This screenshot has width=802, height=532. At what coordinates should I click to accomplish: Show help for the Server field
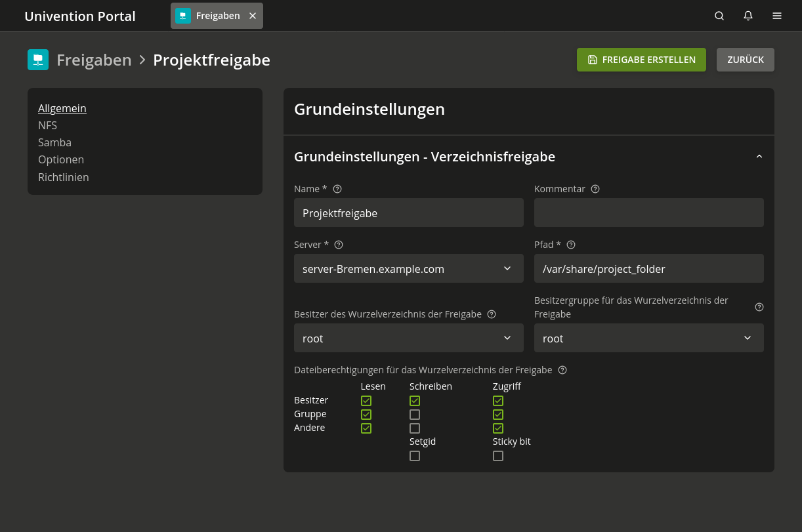point(339,245)
